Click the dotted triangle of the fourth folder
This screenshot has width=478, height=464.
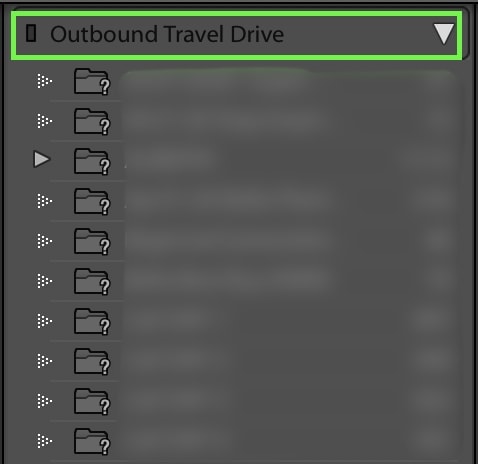pos(44,201)
